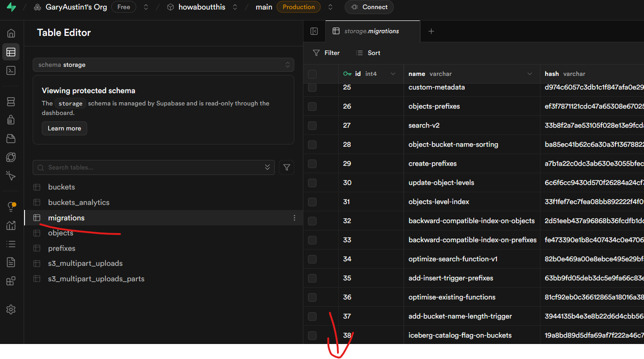Open the Sort option
This screenshot has height=359, width=644.
point(368,53)
